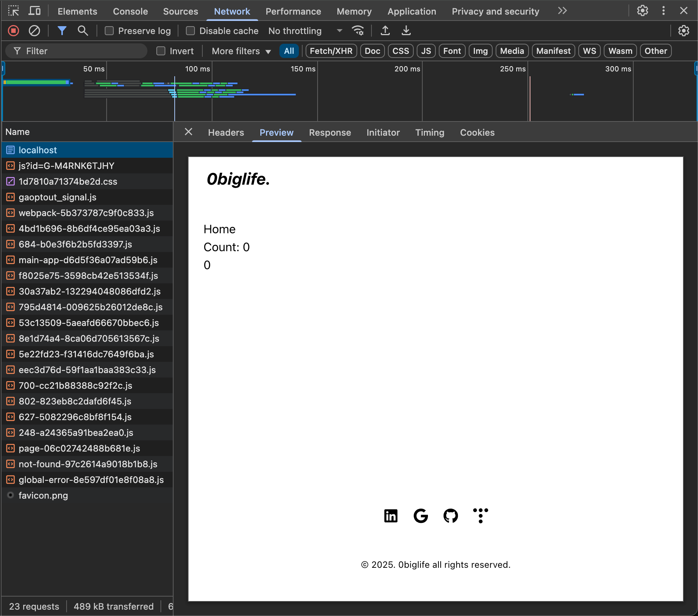The image size is (698, 616).
Task: Toggle the device toolbar icon
Action: coord(34,11)
